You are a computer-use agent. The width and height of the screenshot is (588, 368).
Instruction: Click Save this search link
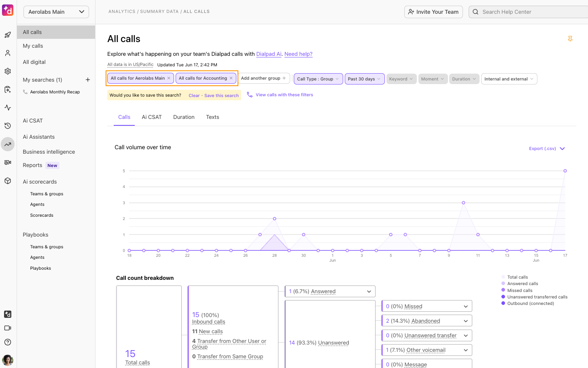(221, 96)
